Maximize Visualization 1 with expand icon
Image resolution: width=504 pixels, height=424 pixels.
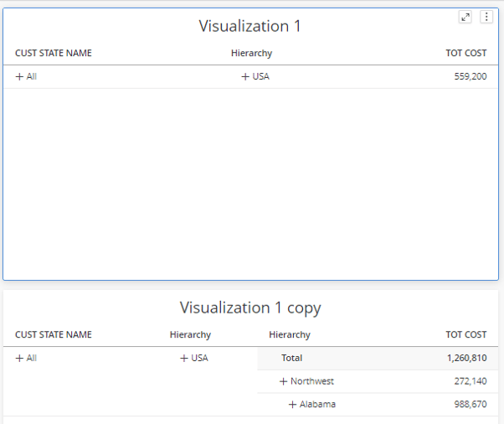[465, 17]
